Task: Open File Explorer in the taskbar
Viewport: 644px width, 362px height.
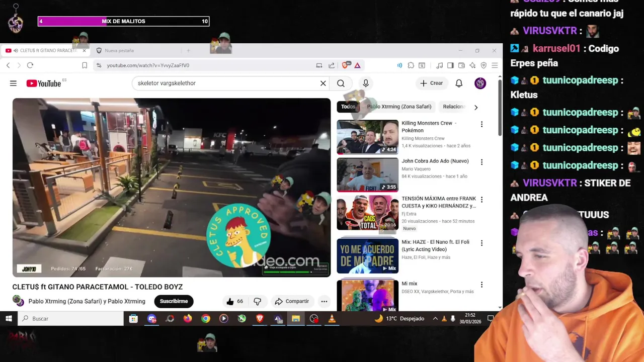Action: click(x=296, y=318)
